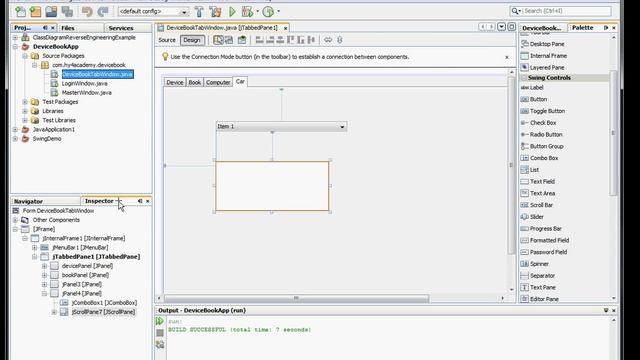
Task: Toggle Selection Mode in designer toolbar
Action: (x=218, y=40)
